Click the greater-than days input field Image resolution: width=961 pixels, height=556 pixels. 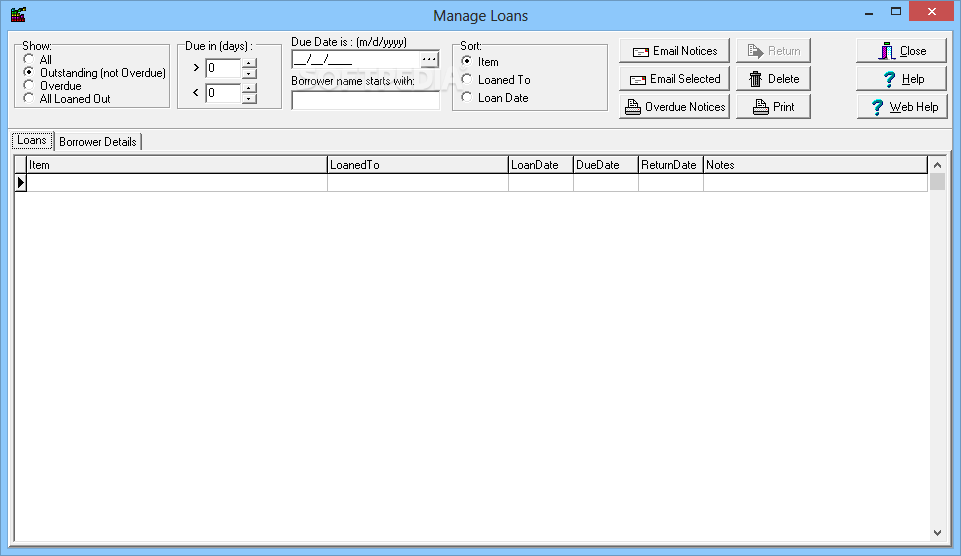(223, 68)
